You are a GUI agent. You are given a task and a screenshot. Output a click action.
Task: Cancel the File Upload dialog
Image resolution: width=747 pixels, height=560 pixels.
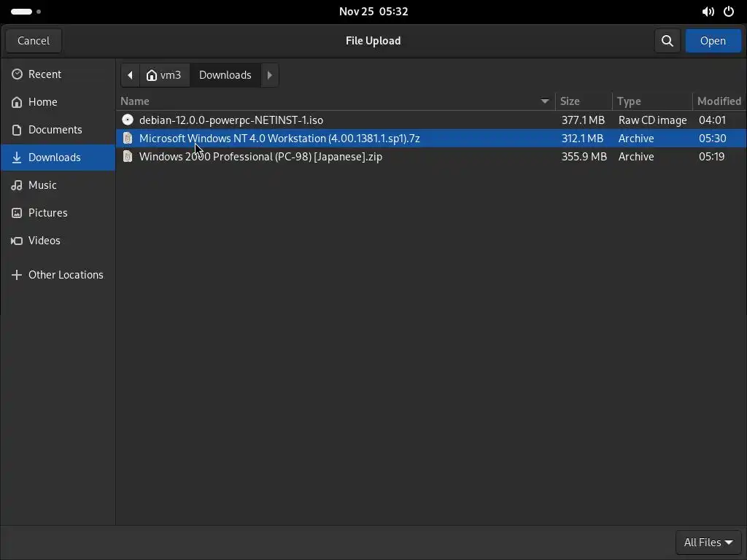pyautogui.click(x=34, y=41)
